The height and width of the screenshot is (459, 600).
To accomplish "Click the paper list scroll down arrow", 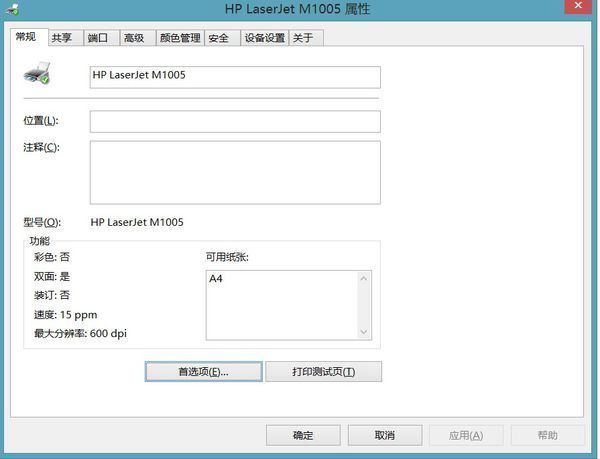I will pyautogui.click(x=364, y=332).
